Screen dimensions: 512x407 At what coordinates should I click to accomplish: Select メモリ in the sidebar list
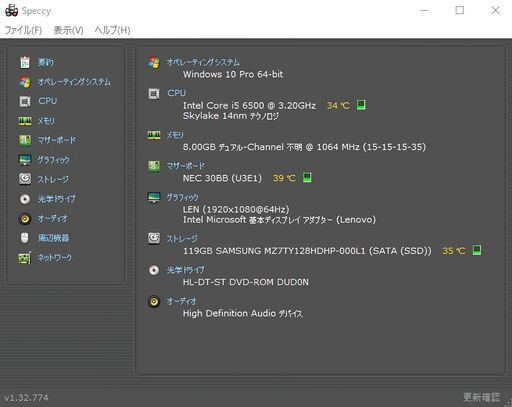click(46, 121)
